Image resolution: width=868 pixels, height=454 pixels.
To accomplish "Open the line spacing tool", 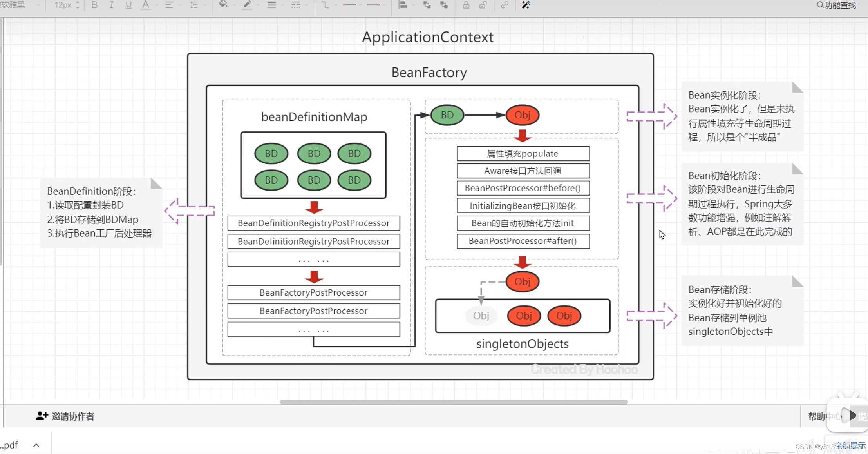I will coord(194,5).
